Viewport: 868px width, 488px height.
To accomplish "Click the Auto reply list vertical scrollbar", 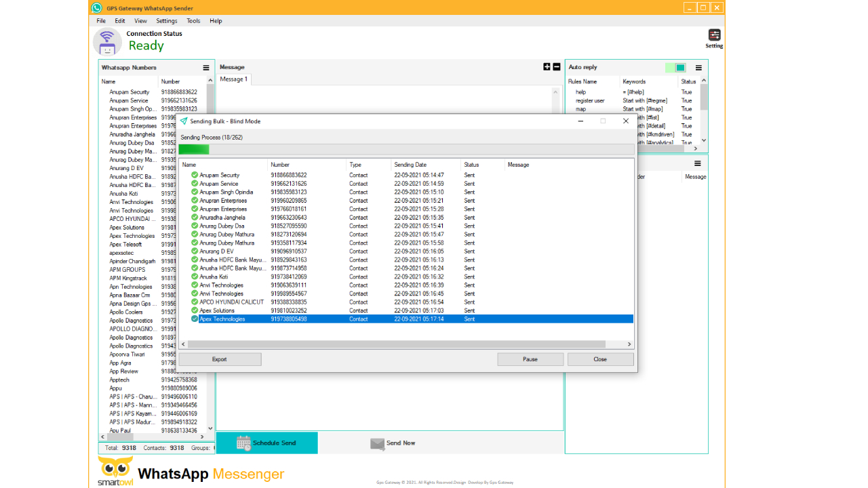I will 704,97.
